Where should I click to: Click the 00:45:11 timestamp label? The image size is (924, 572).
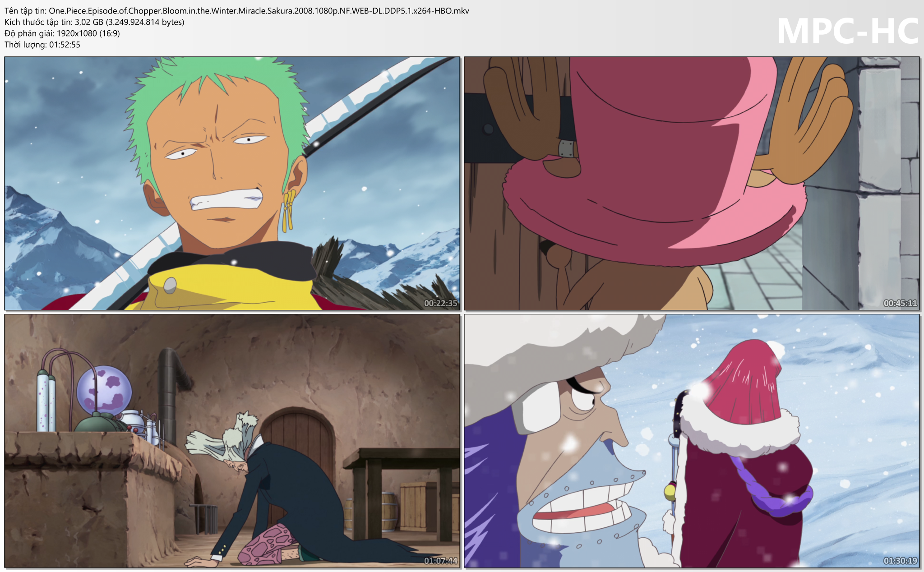click(x=900, y=303)
